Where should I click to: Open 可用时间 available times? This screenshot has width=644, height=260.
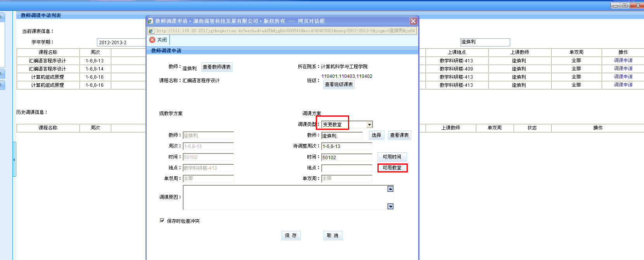(392, 157)
